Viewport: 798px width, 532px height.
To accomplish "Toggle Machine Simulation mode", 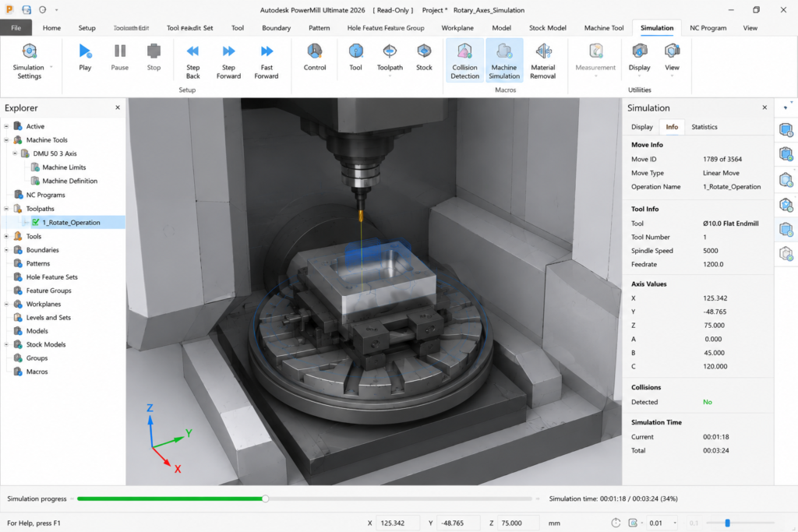I will coord(504,61).
